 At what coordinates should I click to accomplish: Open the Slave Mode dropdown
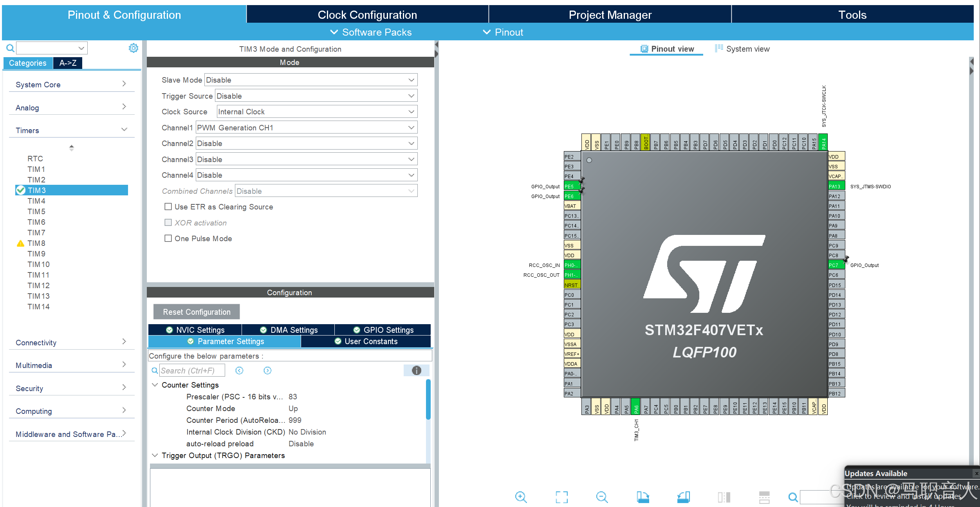click(x=311, y=80)
